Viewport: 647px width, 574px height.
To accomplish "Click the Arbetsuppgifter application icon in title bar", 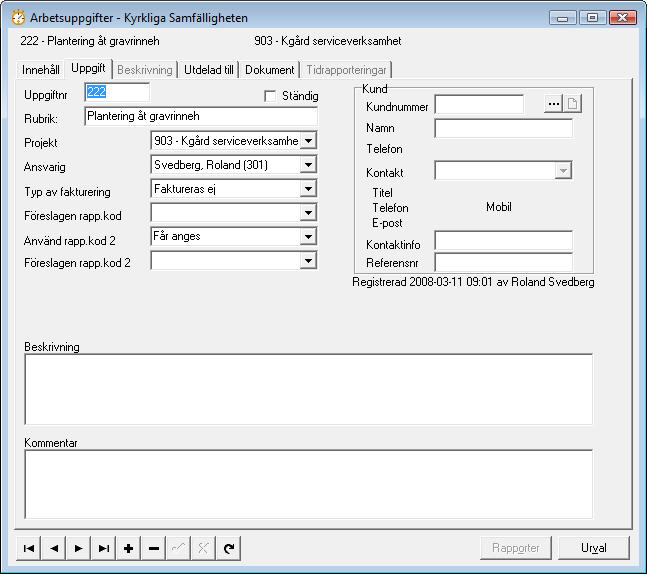I will click(x=18, y=18).
